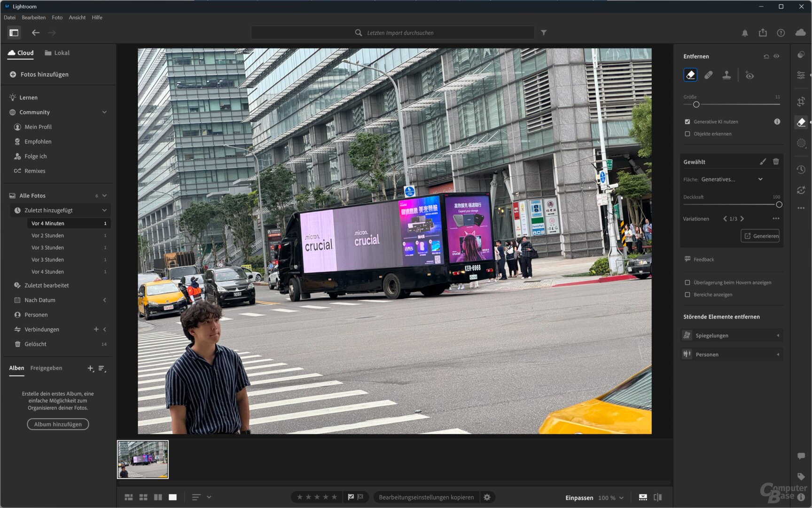Disable Generative KI nutzen checkbox
The height and width of the screenshot is (508, 812).
[687, 122]
